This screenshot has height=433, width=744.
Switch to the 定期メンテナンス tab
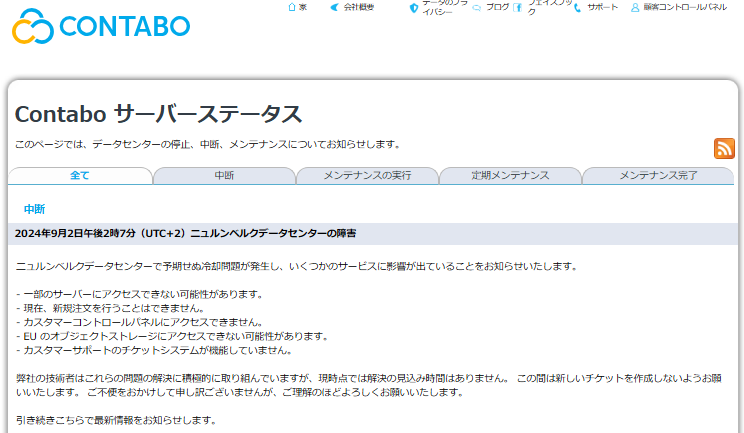tap(511, 175)
